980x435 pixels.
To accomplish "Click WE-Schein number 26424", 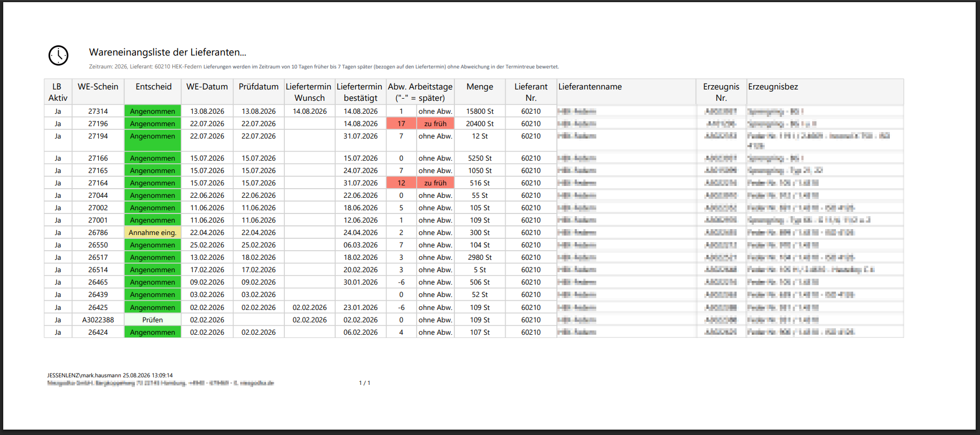I will point(98,332).
